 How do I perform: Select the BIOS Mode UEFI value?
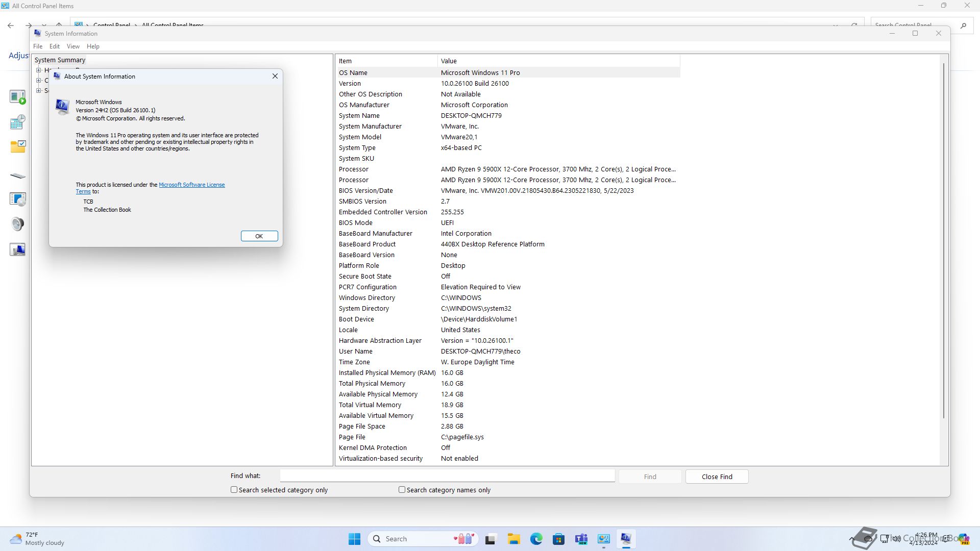point(447,222)
